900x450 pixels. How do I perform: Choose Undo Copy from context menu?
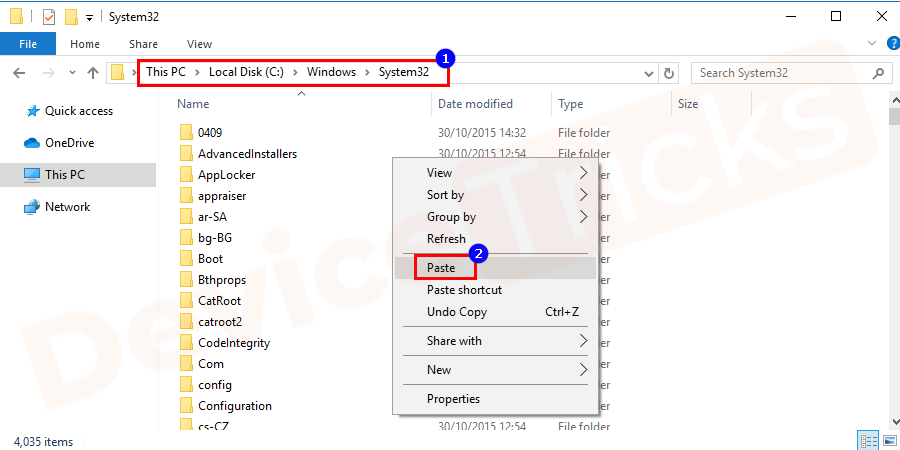click(495, 312)
